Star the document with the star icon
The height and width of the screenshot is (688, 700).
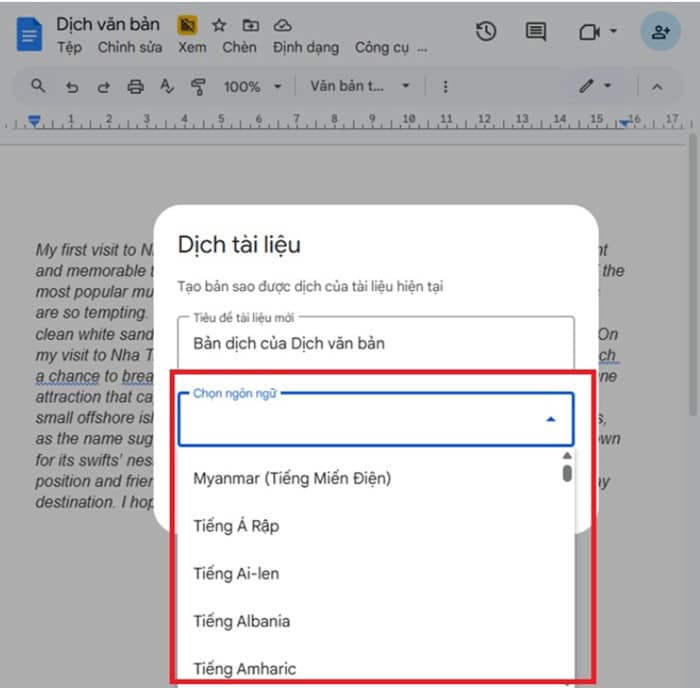pos(219,25)
